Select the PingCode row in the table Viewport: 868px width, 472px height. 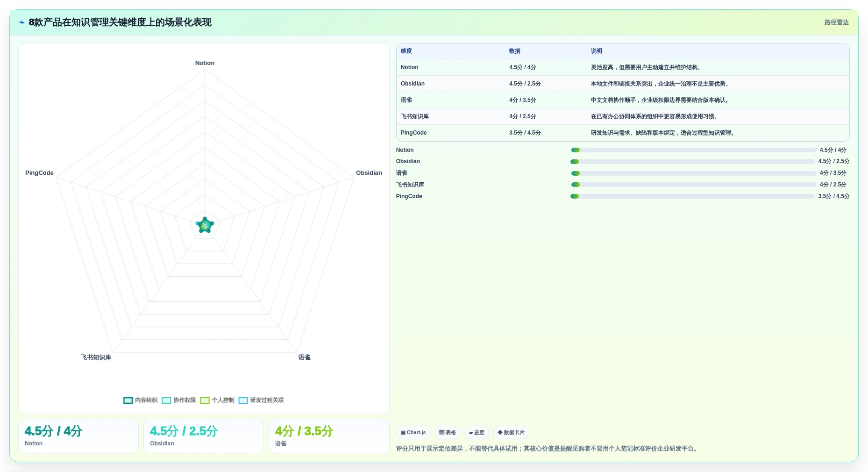point(623,133)
